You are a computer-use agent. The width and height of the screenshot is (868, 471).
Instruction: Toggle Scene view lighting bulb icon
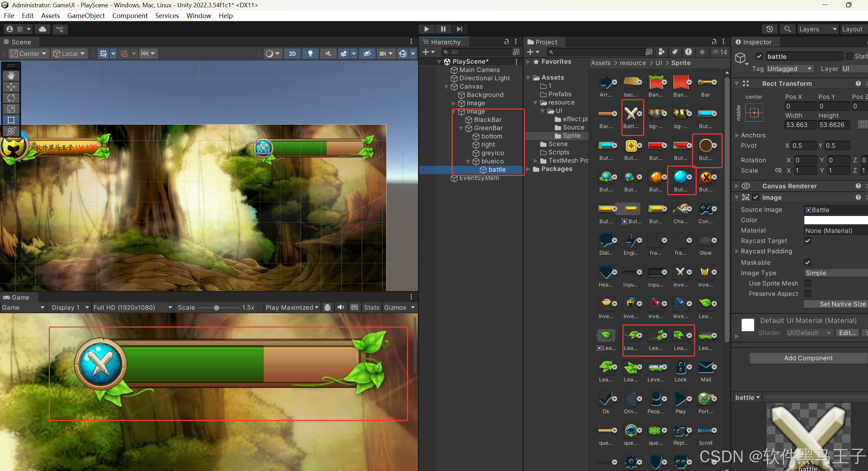pos(310,54)
